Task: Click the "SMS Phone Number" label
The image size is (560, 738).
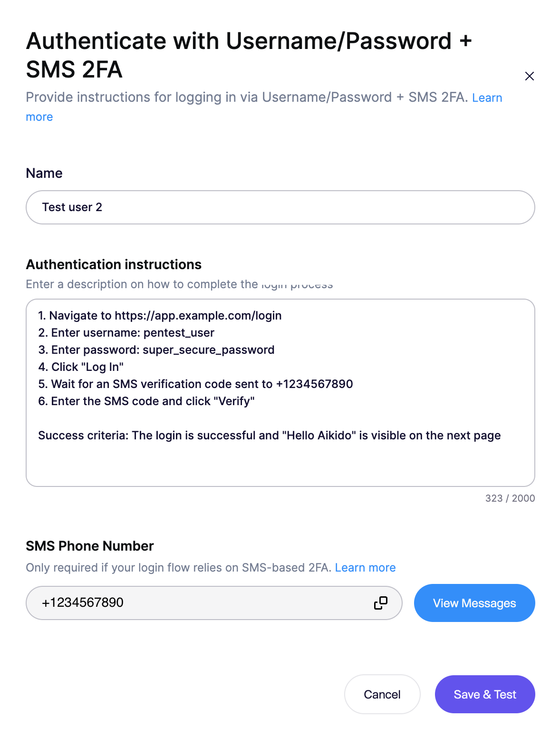Action: (90, 546)
